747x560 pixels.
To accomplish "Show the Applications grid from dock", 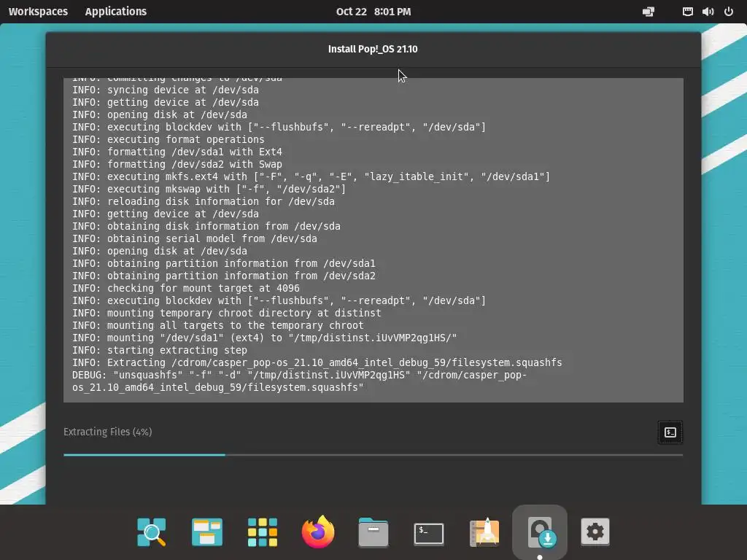I will pyautogui.click(x=263, y=532).
